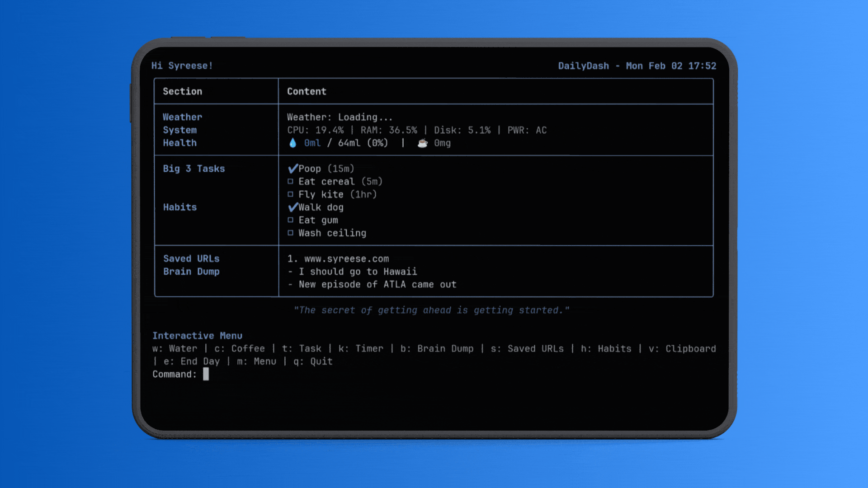Click the Big 3 Tasks section label
This screenshot has width=868, height=488.
tap(193, 169)
